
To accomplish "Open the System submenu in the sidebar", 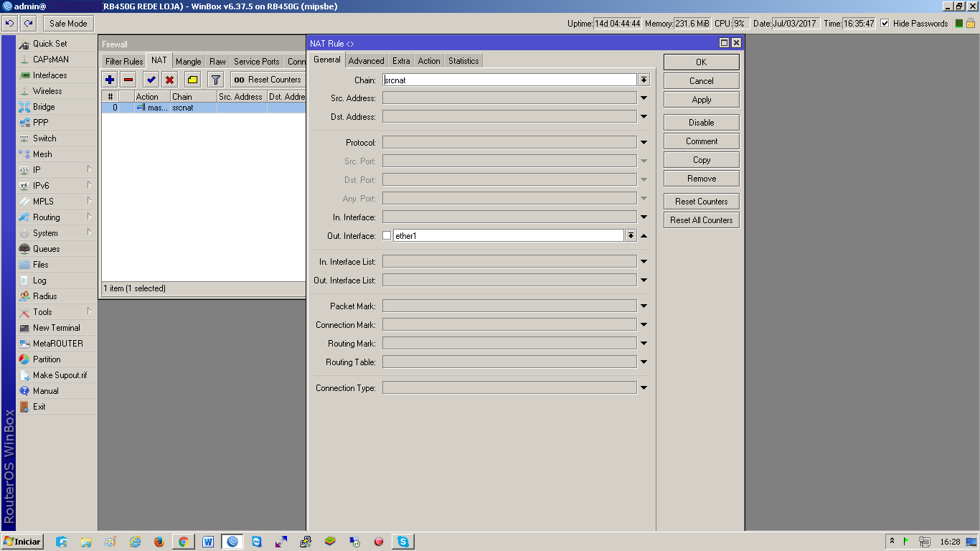I will click(57, 233).
